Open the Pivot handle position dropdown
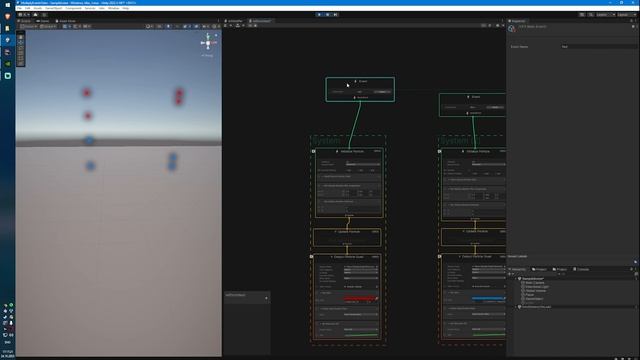This screenshot has width=640, height=360. coord(29,27)
